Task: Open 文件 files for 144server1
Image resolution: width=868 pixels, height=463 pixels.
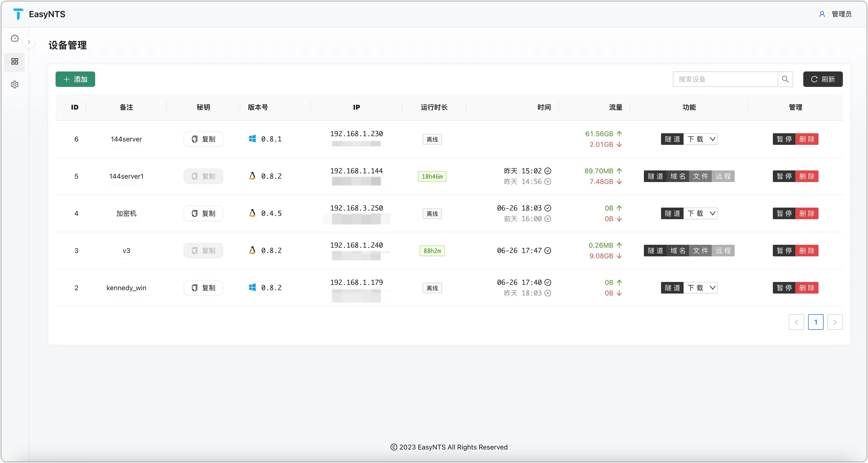Action: pos(700,176)
